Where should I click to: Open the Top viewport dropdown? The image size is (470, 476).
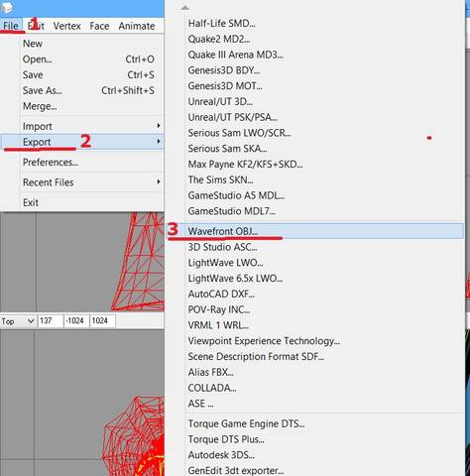pyautogui.click(x=18, y=321)
